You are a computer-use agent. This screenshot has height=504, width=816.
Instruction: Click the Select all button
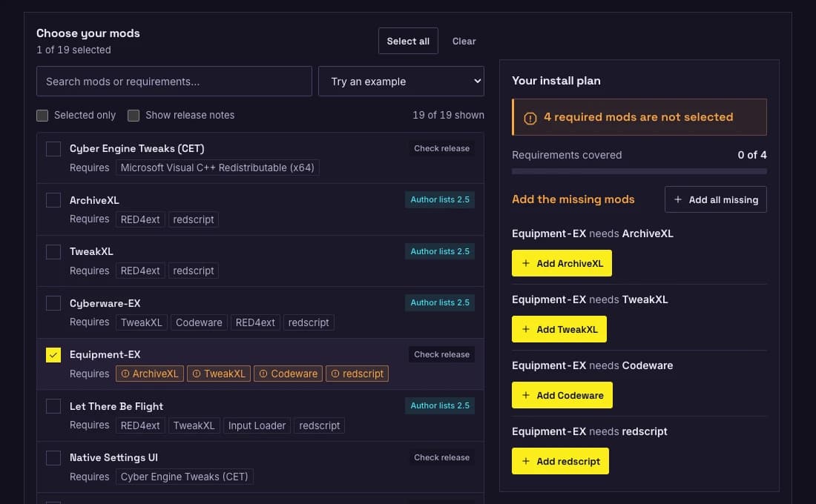408,41
